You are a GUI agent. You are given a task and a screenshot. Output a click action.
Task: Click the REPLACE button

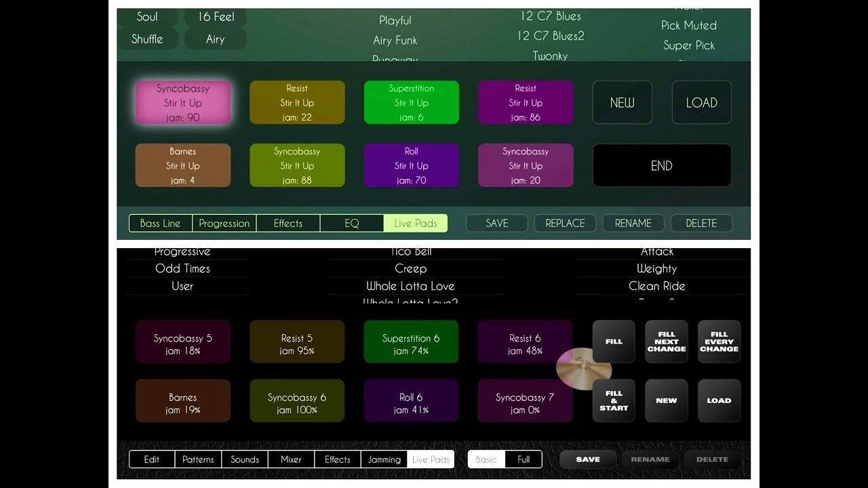pyautogui.click(x=566, y=223)
